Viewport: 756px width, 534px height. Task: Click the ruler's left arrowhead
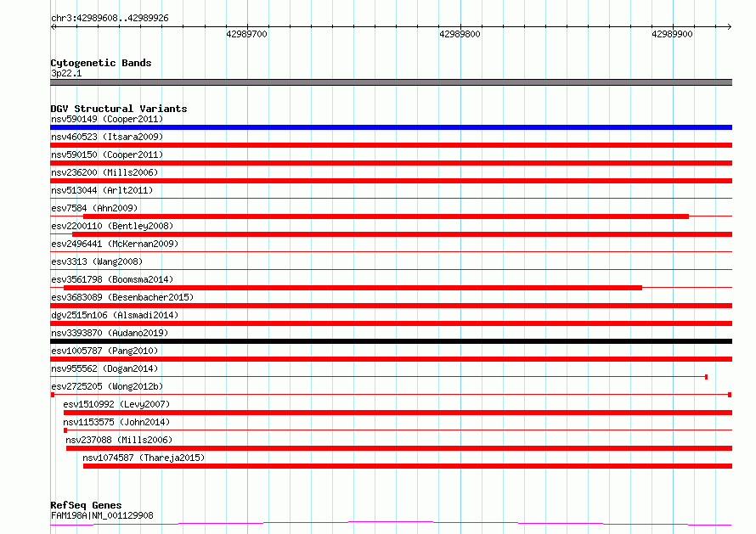point(53,27)
